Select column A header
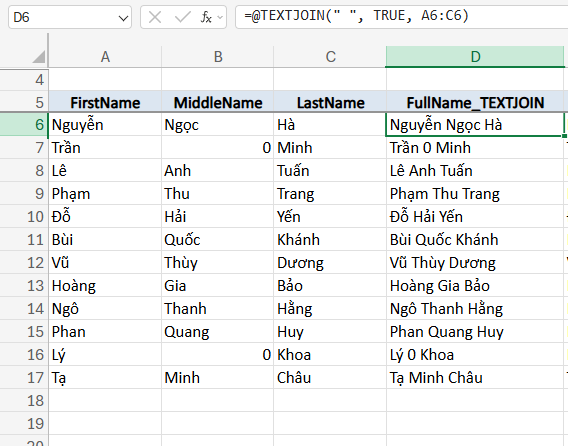 [105, 57]
